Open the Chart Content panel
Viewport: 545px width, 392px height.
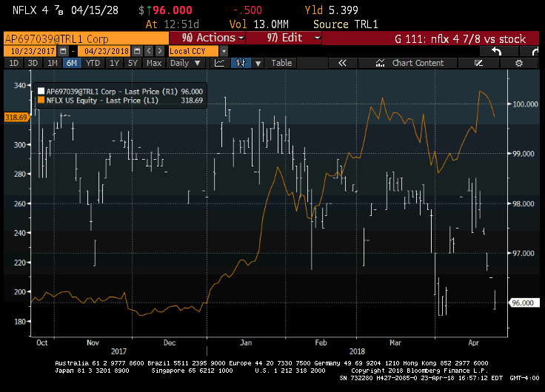(409, 63)
